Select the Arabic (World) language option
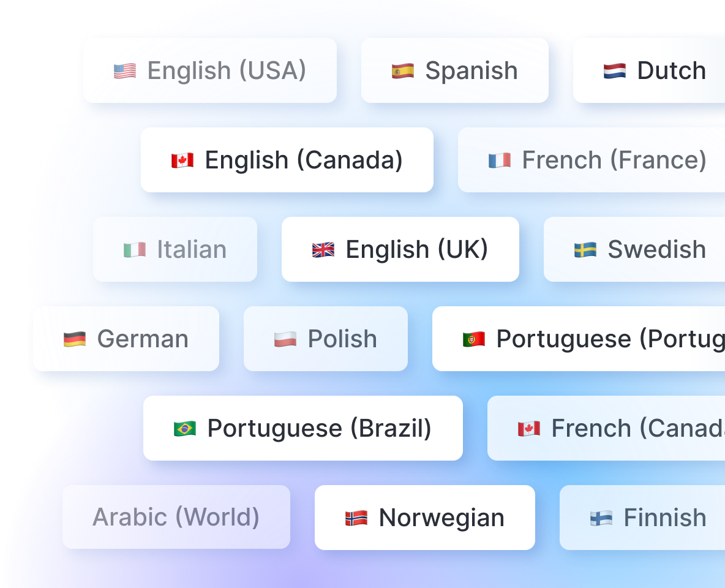725x588 pixels. pyautogui.click(x=176, y=518)
